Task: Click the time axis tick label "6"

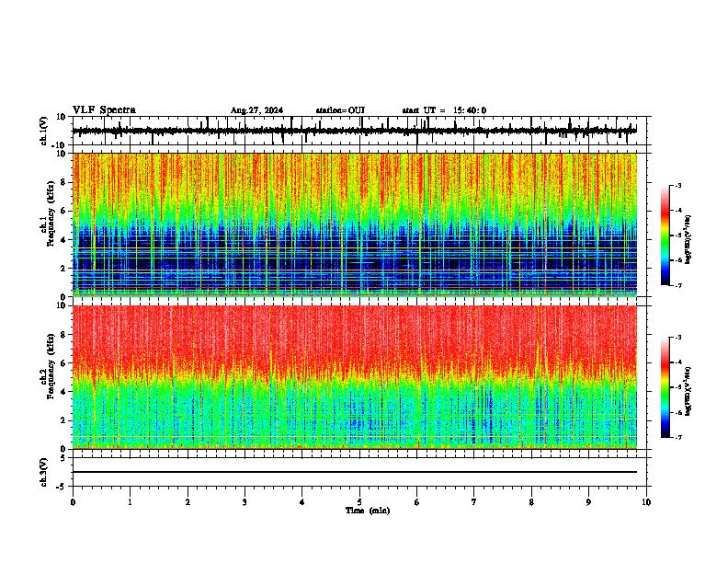Action: (417, 502)
